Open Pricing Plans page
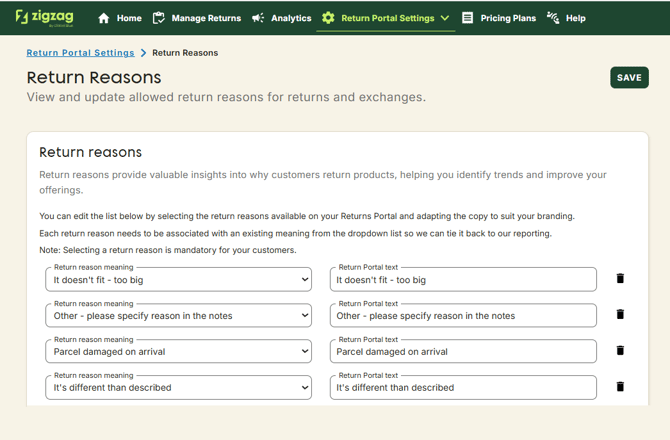The width and height of the screenshot is (670, 440). [x=508, y=18]
